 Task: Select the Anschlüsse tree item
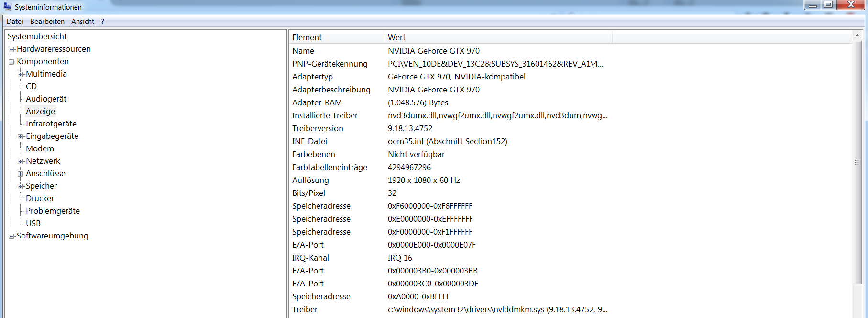pyautogui.click(x=45, y=173)
